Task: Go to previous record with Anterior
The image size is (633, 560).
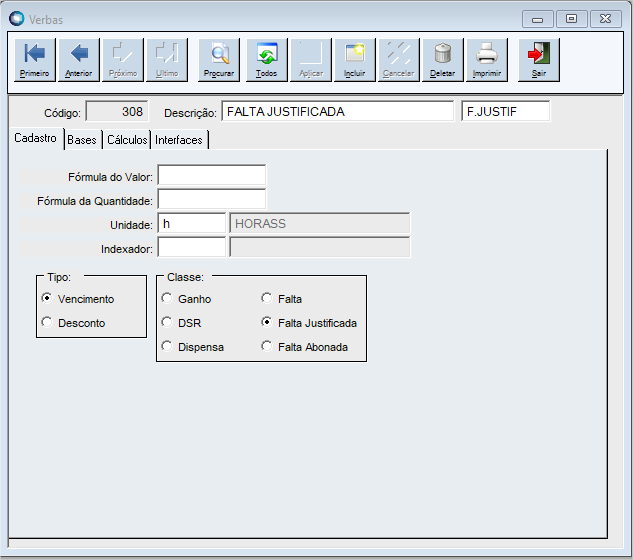Action: pyautogui.click(x=79, y=60)
